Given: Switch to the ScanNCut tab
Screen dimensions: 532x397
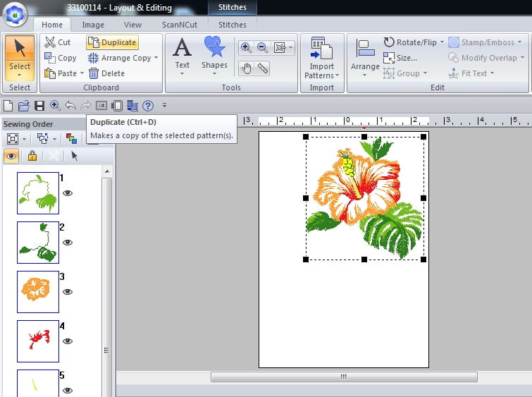Looking at the screenshot, I should [180, 25].
